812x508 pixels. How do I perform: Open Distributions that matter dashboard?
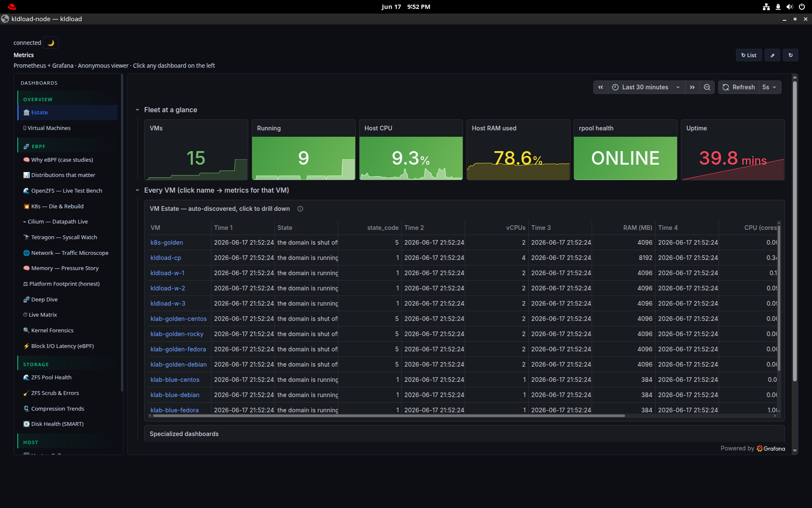pyautogui.click(x=68, y=175)
